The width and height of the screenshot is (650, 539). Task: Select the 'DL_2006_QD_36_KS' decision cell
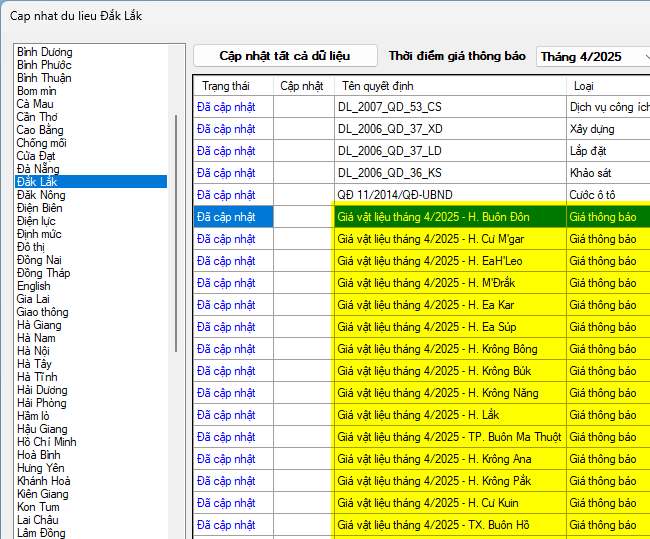pyautogui.click(x=450, y=173)
